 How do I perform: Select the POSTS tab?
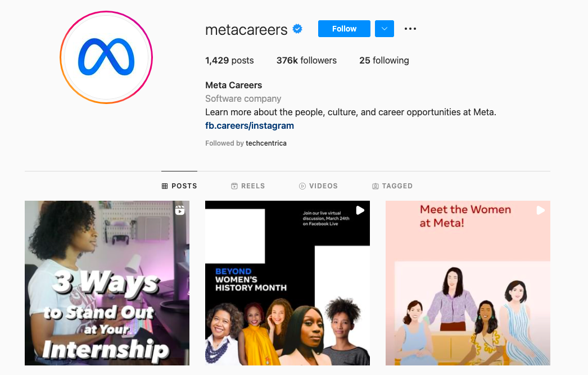[179, 186]
